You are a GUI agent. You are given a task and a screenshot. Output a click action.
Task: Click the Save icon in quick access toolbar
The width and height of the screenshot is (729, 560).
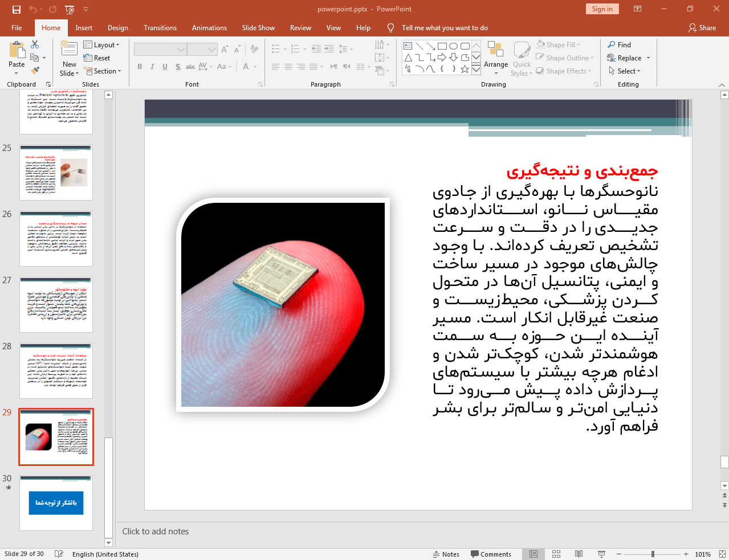[17, 9]
